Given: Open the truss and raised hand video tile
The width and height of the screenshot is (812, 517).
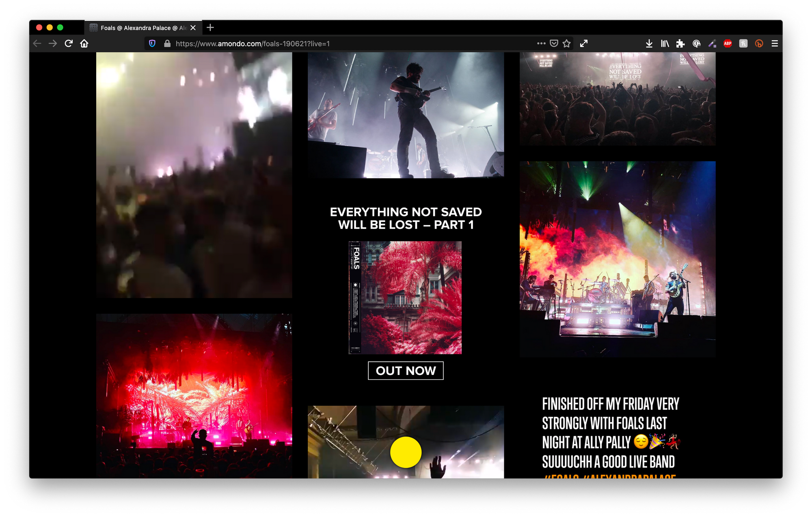Looking at the screenshot, I should pos(406,442).
